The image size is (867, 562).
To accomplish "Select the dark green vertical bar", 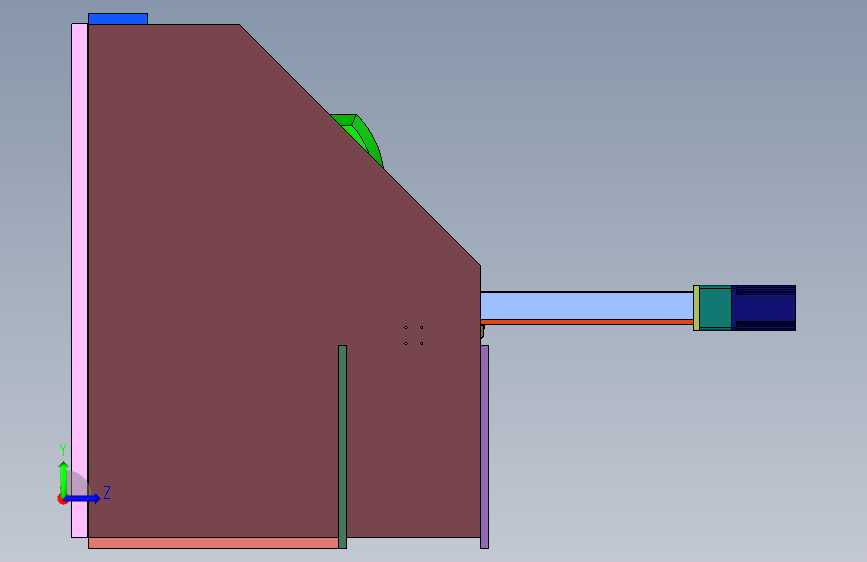I will pos(342,447).
